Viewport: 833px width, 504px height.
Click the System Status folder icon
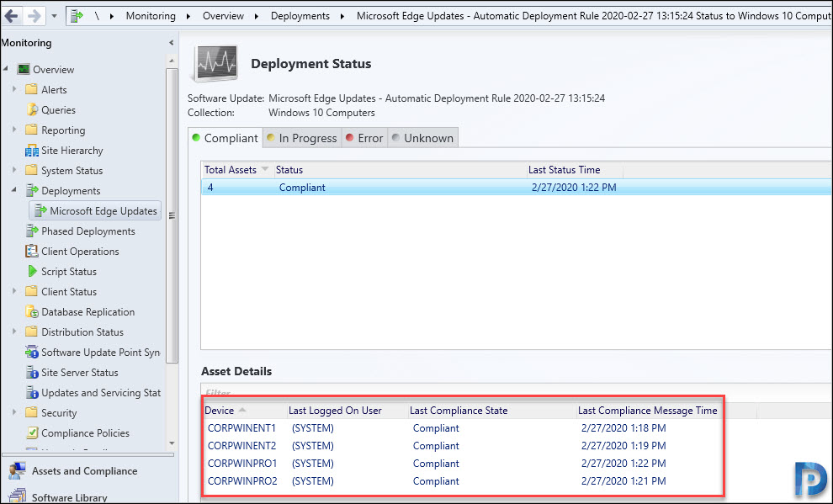[31, 170]
